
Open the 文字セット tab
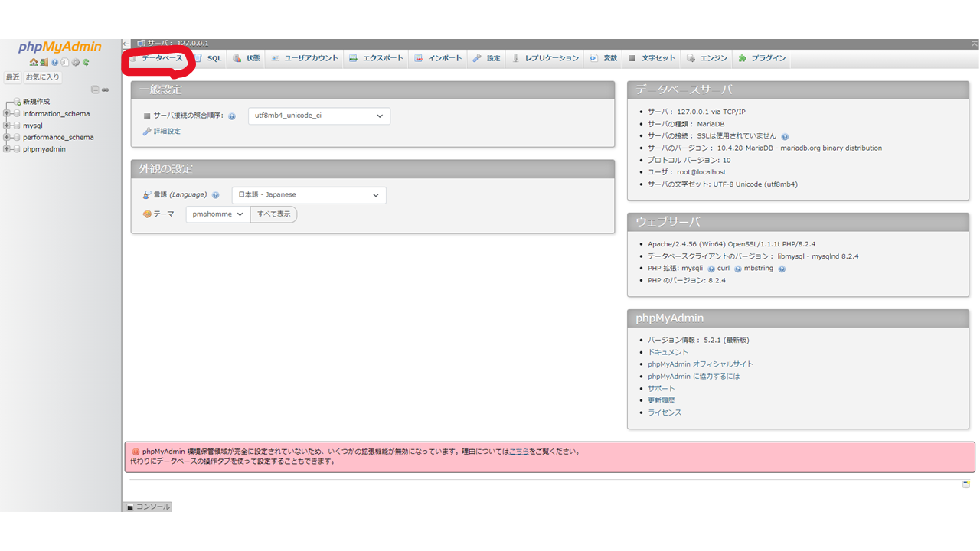[652, 58]
